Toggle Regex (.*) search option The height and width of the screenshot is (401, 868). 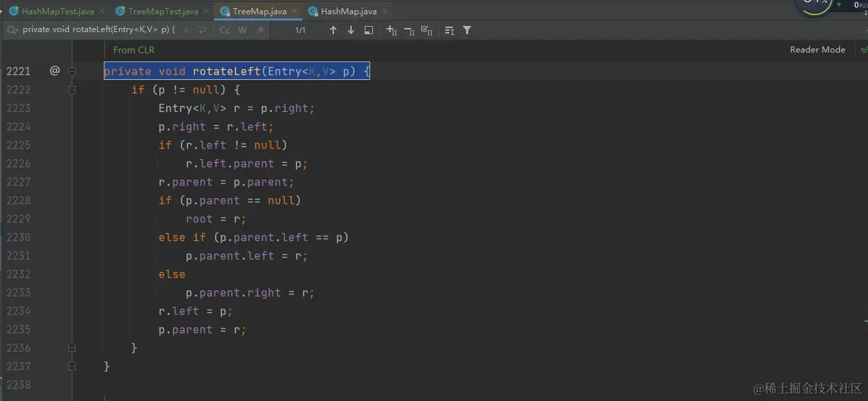coord(260,30)
